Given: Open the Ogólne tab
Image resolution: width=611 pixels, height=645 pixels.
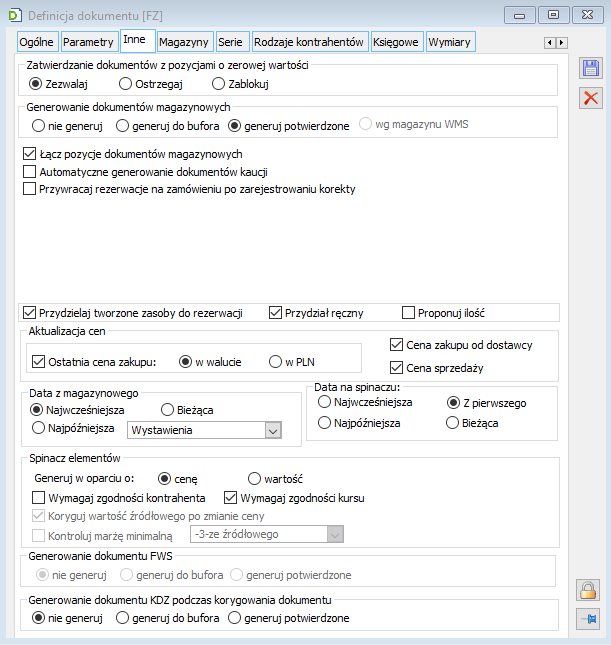Looking at the screenshot, I should pyautogui.click(x=37, y=42).
